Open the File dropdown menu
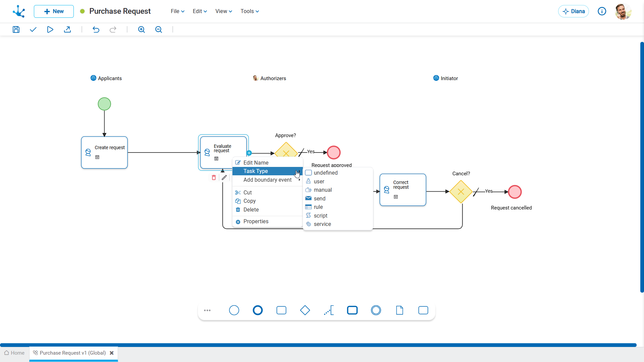The height and width of the screenshot is (362, 644). pyautogui.click(x=177, y=11)
